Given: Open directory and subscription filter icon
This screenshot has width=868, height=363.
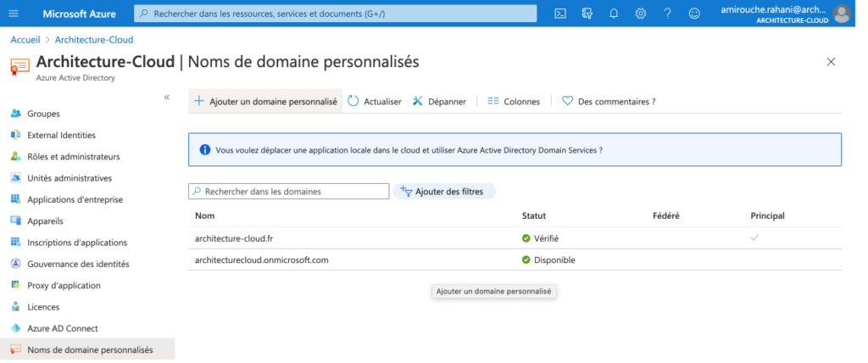Looking at the screenshot, I should [587, 14].
